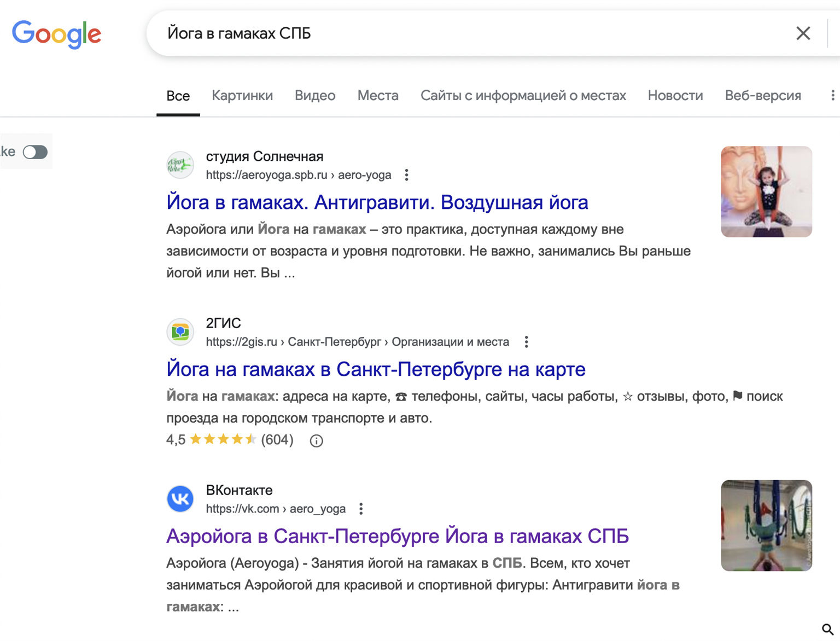Open Аэройога в Санкт-Петербурге Йога в гамаках СПБ
Image resolution: width=840 pixels, height=641 pixels.
coord(398,536)
